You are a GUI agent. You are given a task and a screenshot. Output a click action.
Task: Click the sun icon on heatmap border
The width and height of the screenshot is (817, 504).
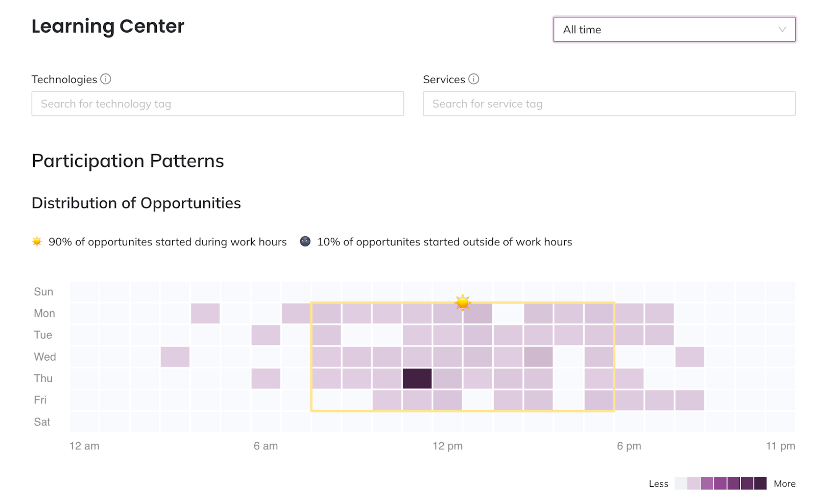click(463, 303)
